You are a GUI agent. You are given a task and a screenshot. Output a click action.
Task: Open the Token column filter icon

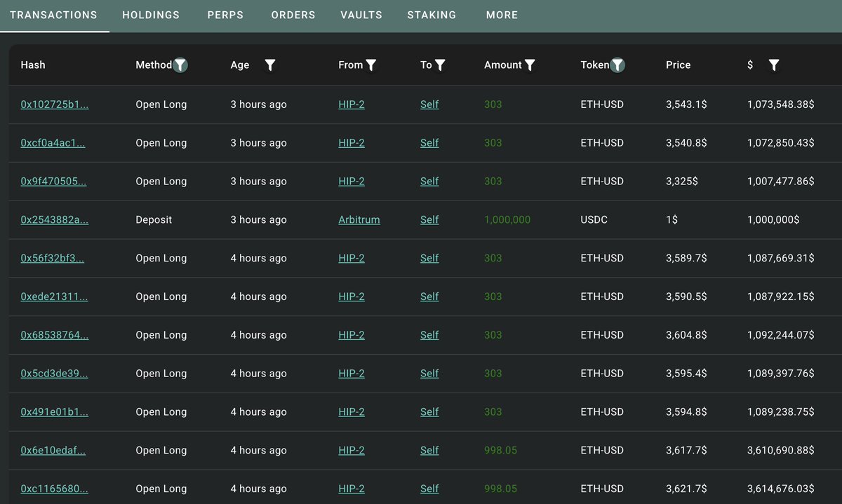coord(617,65)
